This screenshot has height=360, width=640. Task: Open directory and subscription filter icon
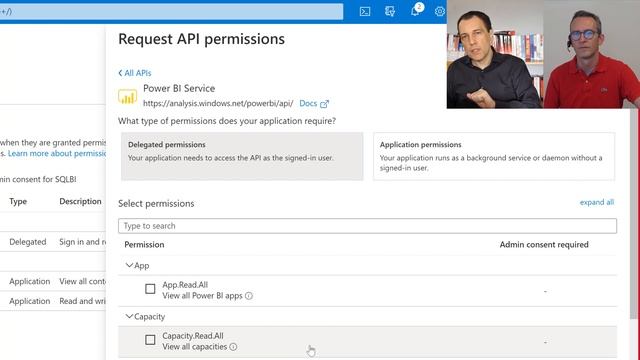point(390,11)
